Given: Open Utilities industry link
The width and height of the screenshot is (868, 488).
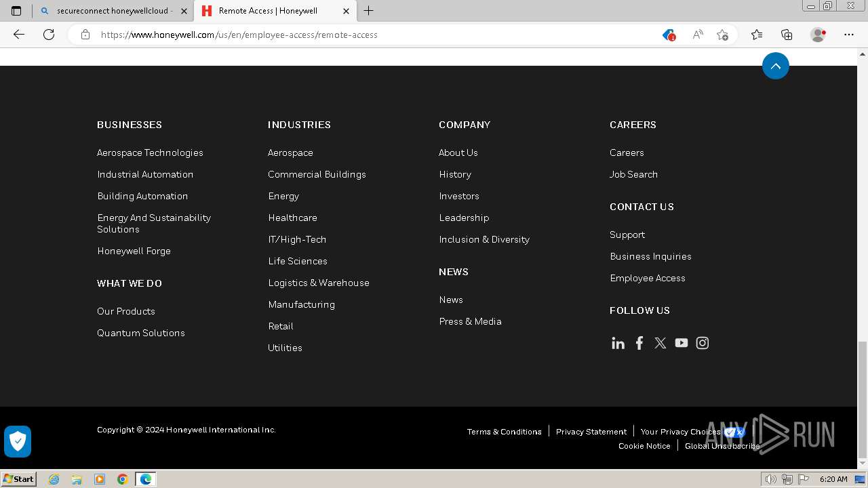Looking at the screenshot, I should (x=285, y=348).
